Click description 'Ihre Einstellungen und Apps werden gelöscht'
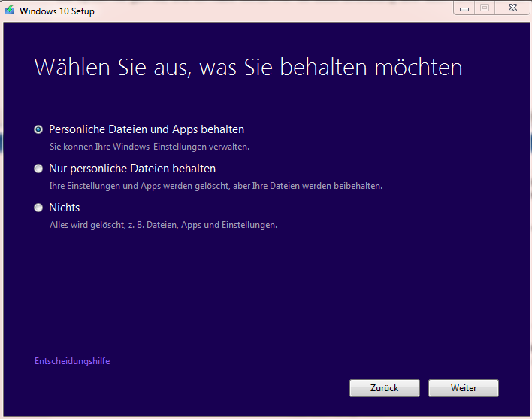The image size is (532, 419). pyautogui.click(x=139, y=186)
